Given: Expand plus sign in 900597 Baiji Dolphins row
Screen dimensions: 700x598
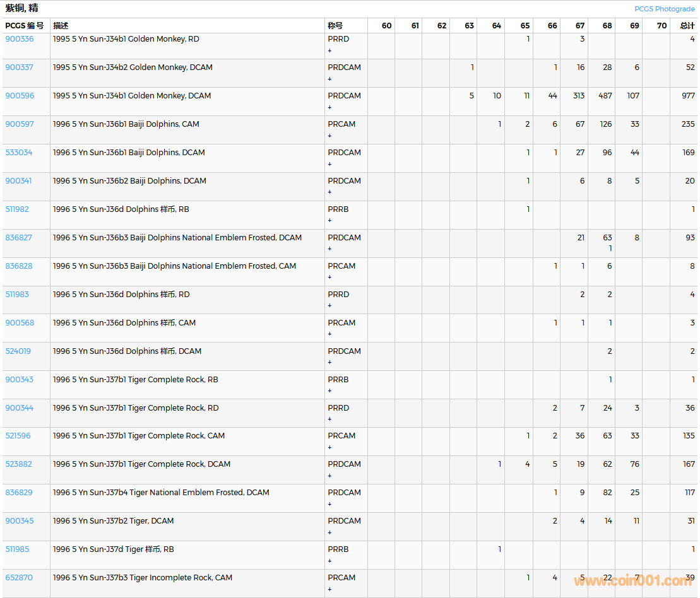Looking at the screenshot, I should click(329, 136).
